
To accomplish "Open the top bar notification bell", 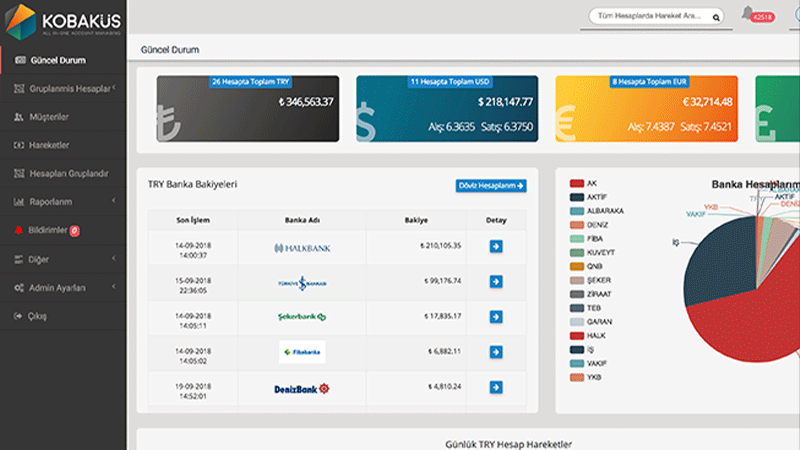I will coord(747,13).
